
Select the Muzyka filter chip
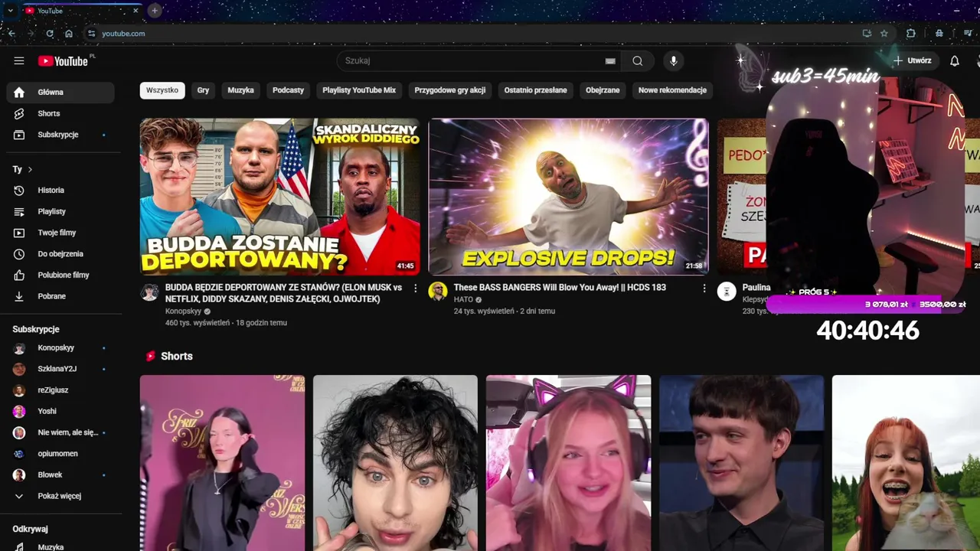coord(240,90)
